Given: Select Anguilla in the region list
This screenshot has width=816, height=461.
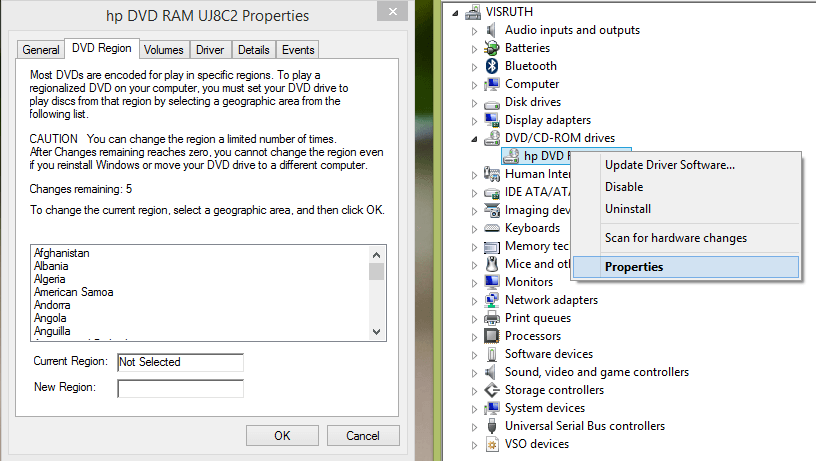Looking at the screenshot, I should [x=52, y=331].
